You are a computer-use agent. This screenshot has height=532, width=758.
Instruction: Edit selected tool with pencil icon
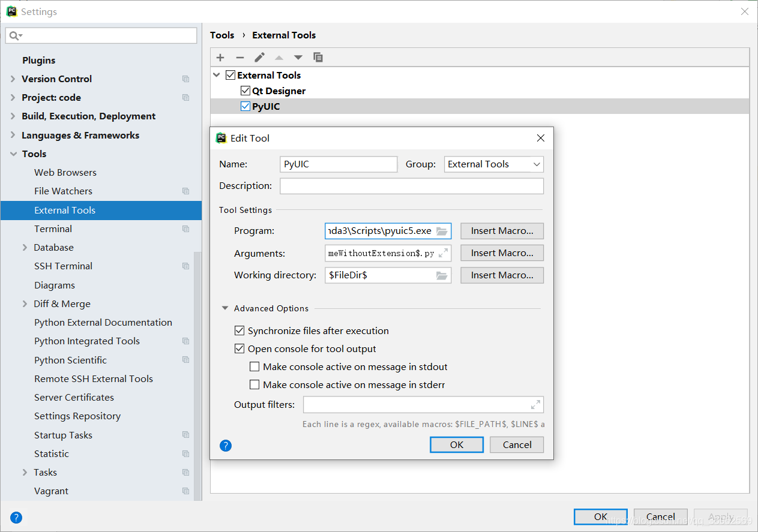(x=259, y=58)
